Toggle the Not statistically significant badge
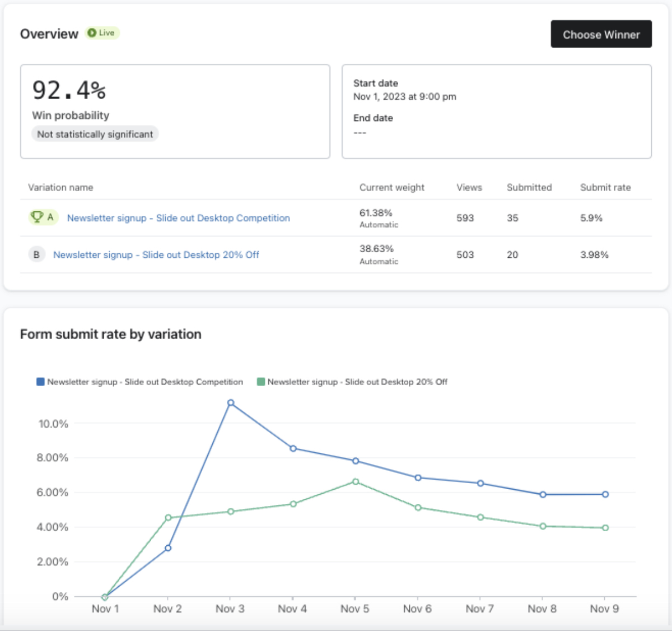This screenshot has height=631, width=672. click(94, 134)
